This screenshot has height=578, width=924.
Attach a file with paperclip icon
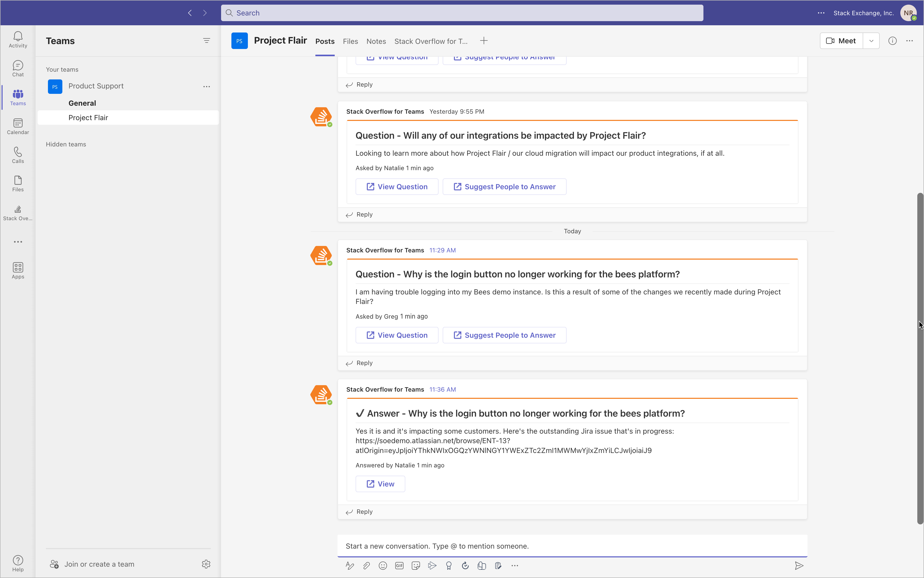[x=366, y=565]
